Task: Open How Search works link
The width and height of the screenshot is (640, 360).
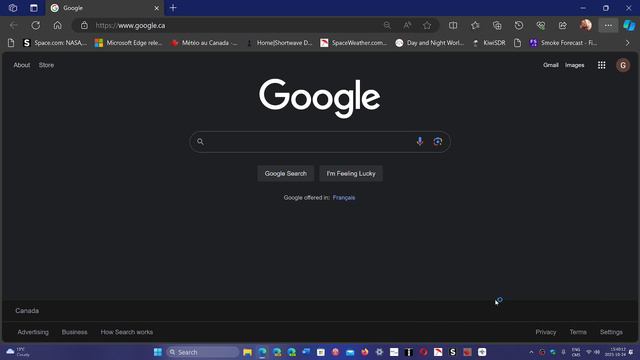Action: (127, 332)
